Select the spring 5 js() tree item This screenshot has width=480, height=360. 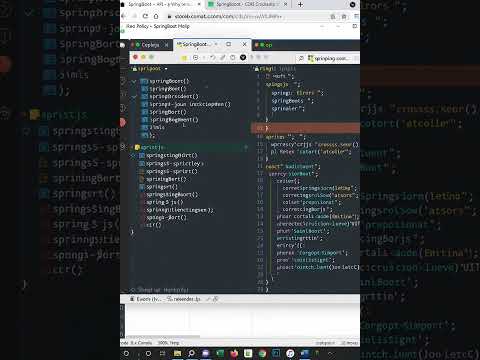(165, 202)
